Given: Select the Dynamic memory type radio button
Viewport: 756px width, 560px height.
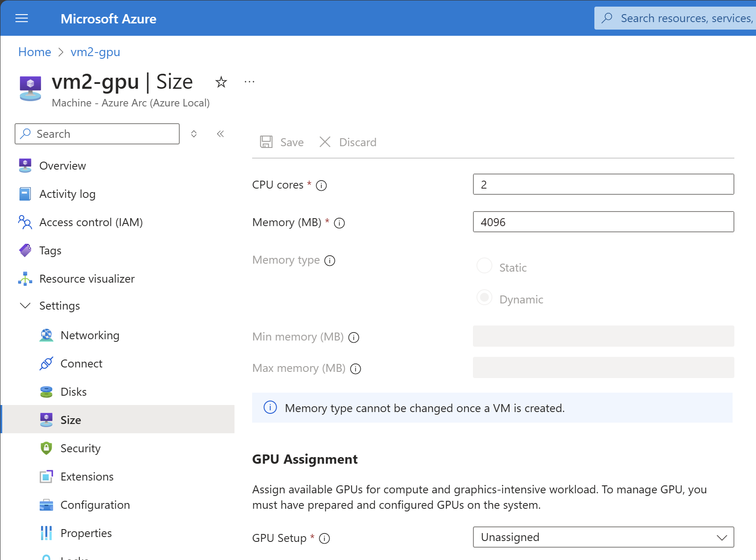Looking at the screenshot, I should (484, 298).
